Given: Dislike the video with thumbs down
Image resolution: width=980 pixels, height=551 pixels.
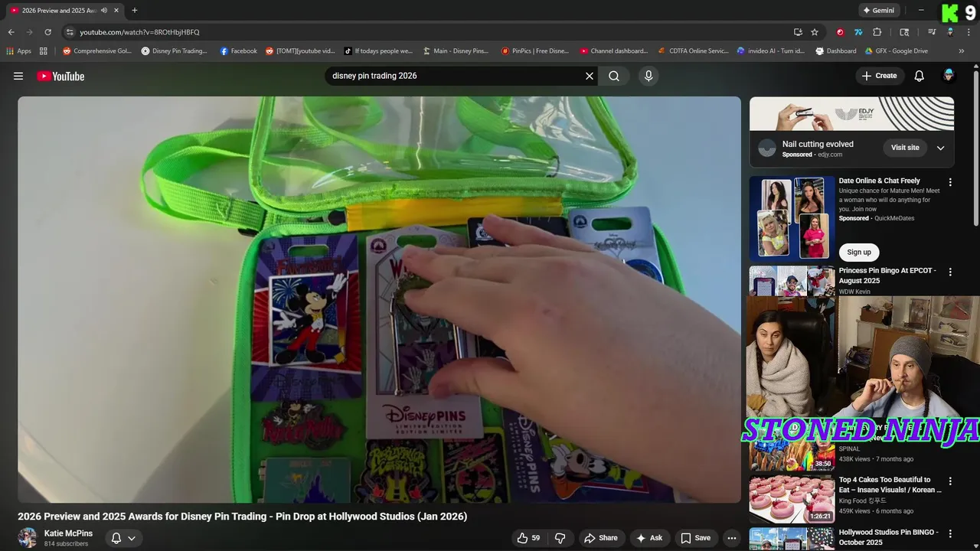Looking at the screenshot, I should tap(560, 538).
